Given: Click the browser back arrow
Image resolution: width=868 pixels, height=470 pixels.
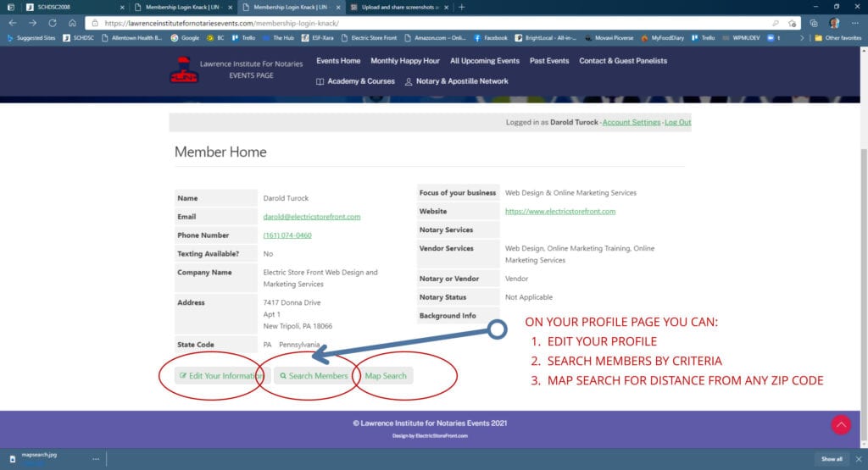Looking at the screenshot, I should tap(12, 23).
